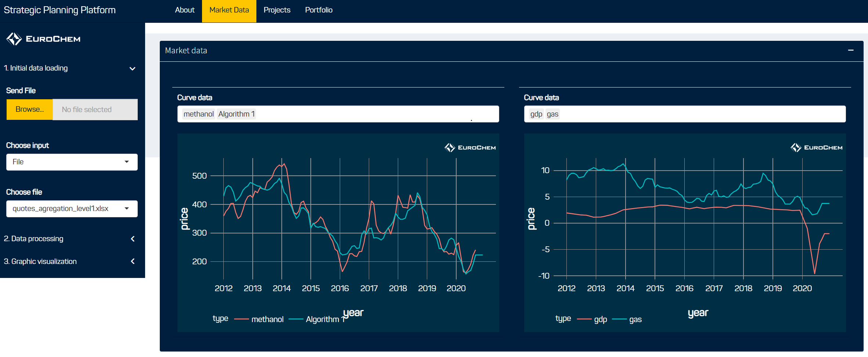Click the right Curve data field with gdp and gas
Viewport: 868px width, 357px height.
pyautogui.click(x=698, y=114)
